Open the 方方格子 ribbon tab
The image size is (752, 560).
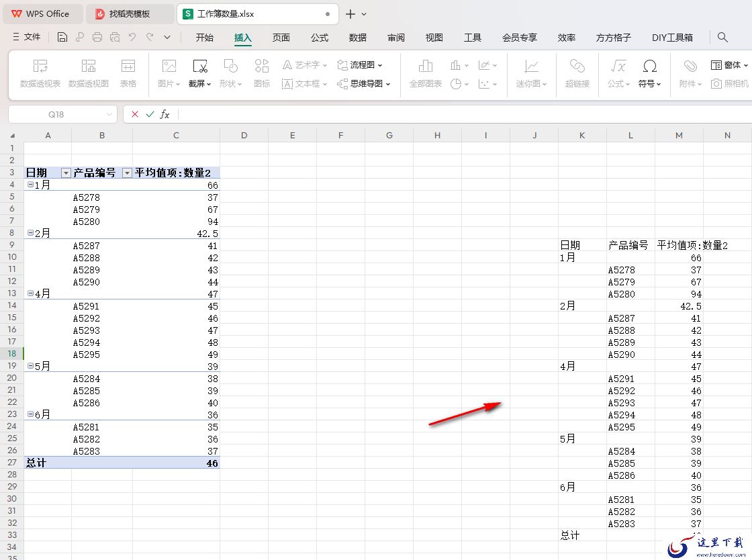click(x=614, y=38)
